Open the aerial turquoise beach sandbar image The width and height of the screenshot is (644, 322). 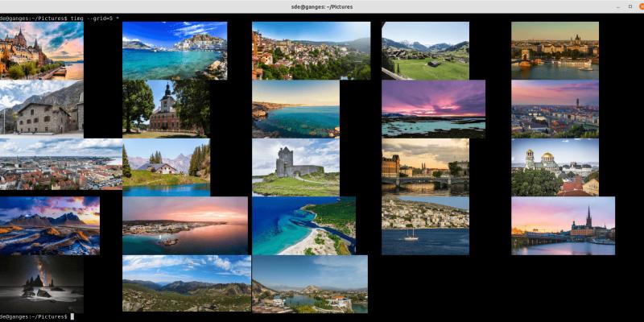pos(303,225)
